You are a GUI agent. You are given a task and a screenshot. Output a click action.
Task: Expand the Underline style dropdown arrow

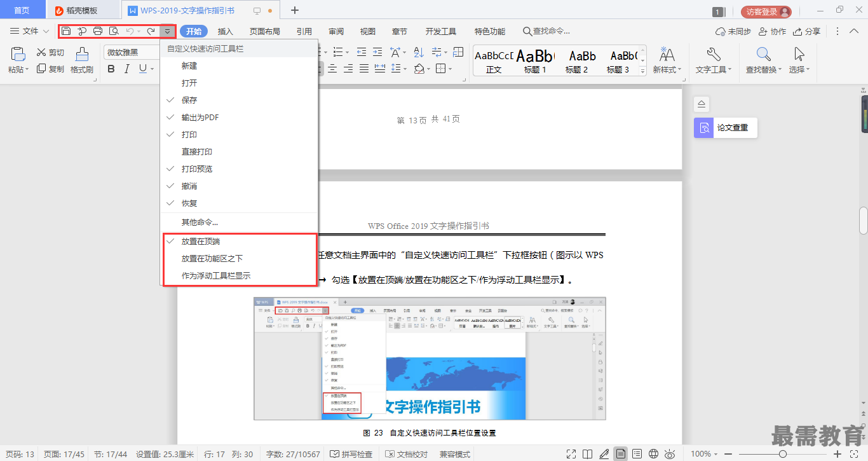[x=151, y=69]
